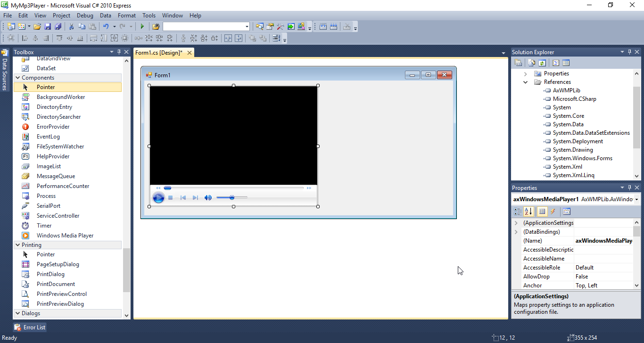This screenshot has width=644, height=343.
Task: Collapse the Printing toolbox section
Action: click(17, 245)
